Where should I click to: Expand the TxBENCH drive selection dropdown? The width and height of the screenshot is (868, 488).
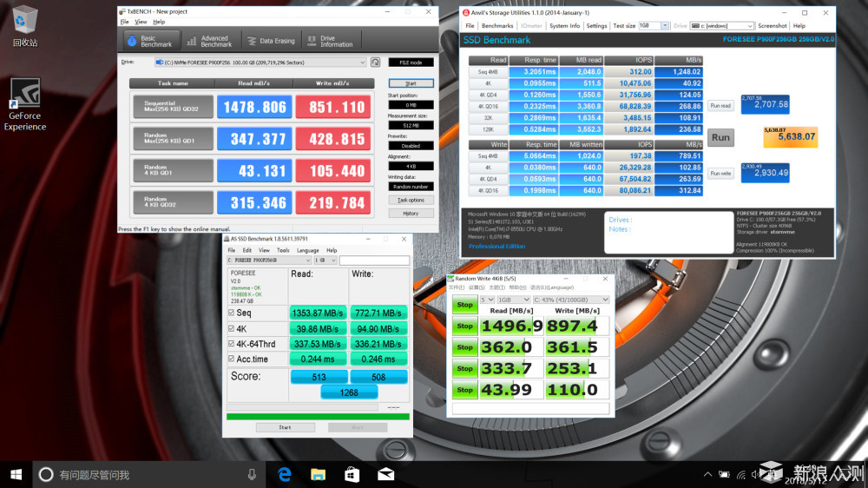click(362, 63)
